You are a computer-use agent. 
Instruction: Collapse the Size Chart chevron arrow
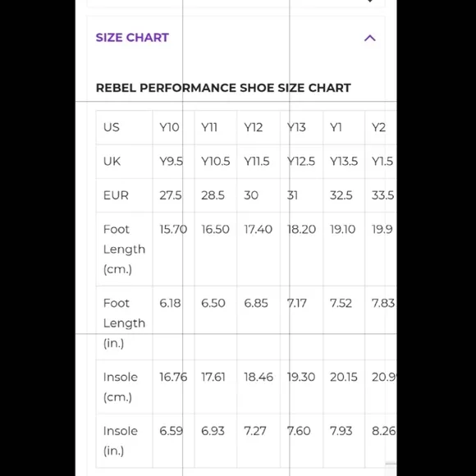click(x=370, y=38)
